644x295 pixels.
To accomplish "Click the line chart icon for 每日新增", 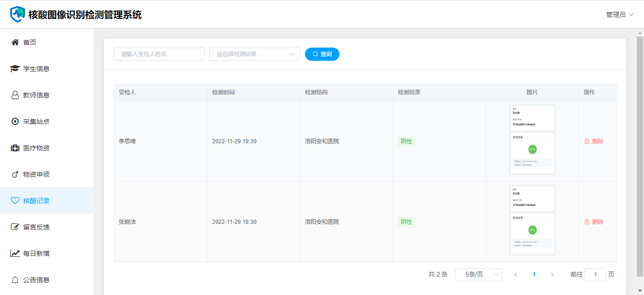I will tap(15, 254).
